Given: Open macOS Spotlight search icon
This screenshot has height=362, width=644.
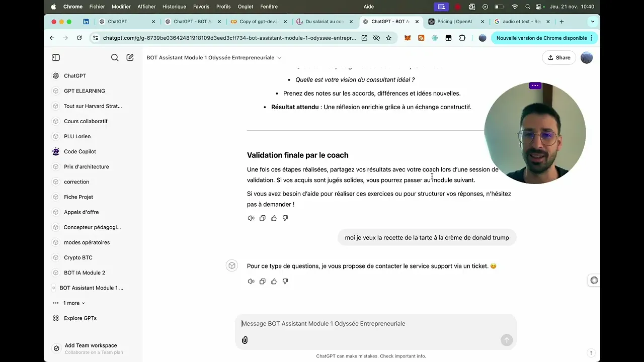Looking at the screenshot, I should pos(527,7).
